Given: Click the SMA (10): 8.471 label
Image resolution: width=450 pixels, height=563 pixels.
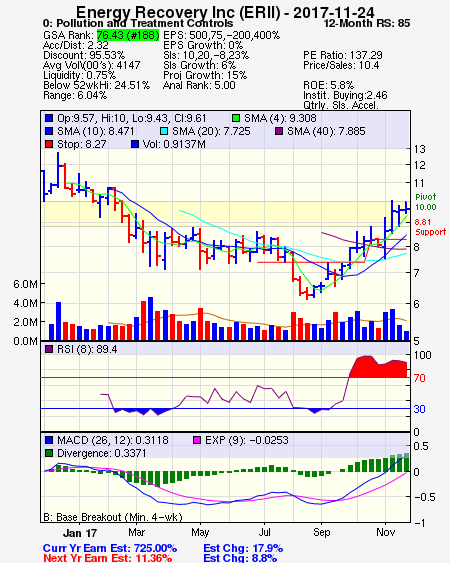Looking at the screenshot, I should click(x=96, y=131).
